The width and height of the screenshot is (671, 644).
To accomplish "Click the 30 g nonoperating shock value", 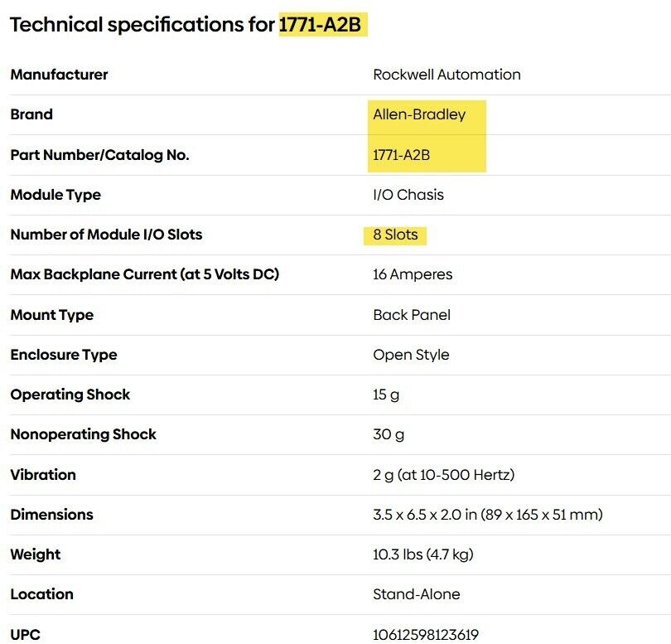I will pyautogui.click(x=387, y=434).
